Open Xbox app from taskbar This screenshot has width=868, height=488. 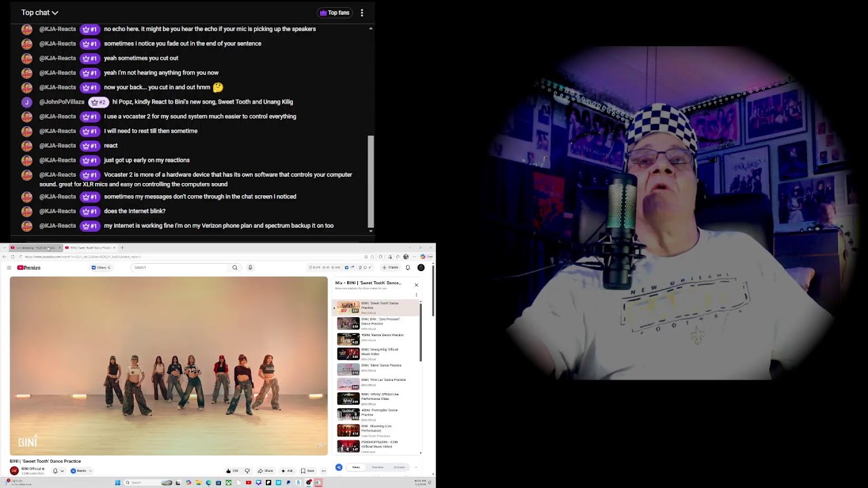(x=229, y=483)
